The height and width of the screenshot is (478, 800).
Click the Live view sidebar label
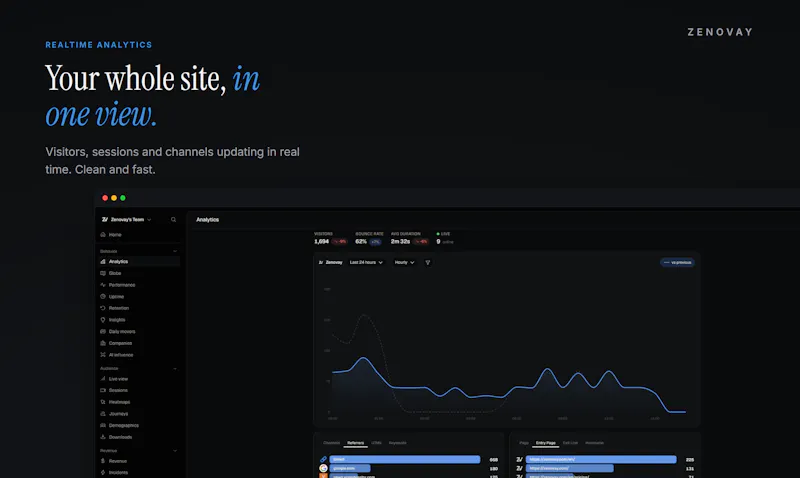click(118, 379)
